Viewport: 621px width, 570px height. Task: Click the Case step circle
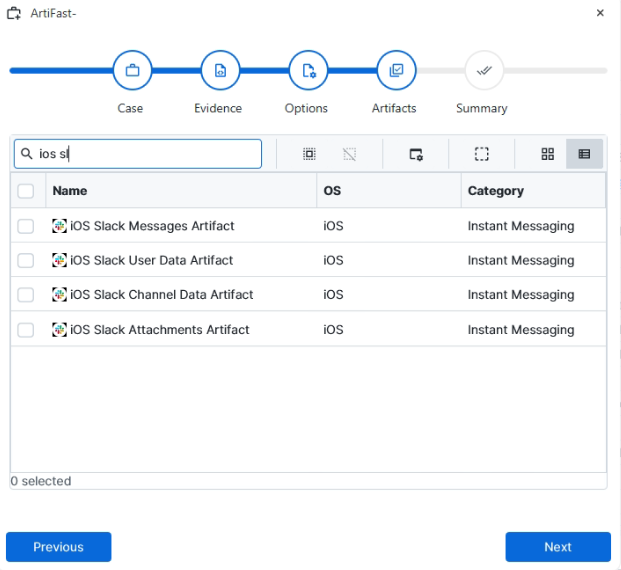pos(132,71)
